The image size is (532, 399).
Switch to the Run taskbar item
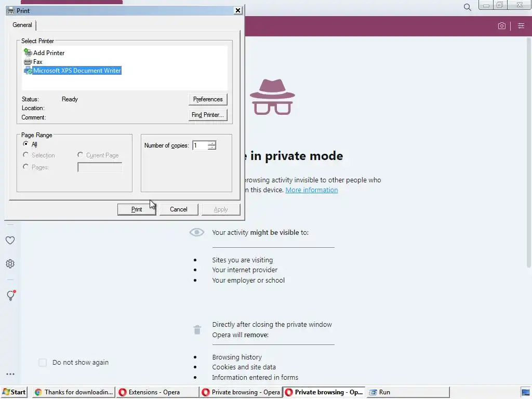point(408,392)
